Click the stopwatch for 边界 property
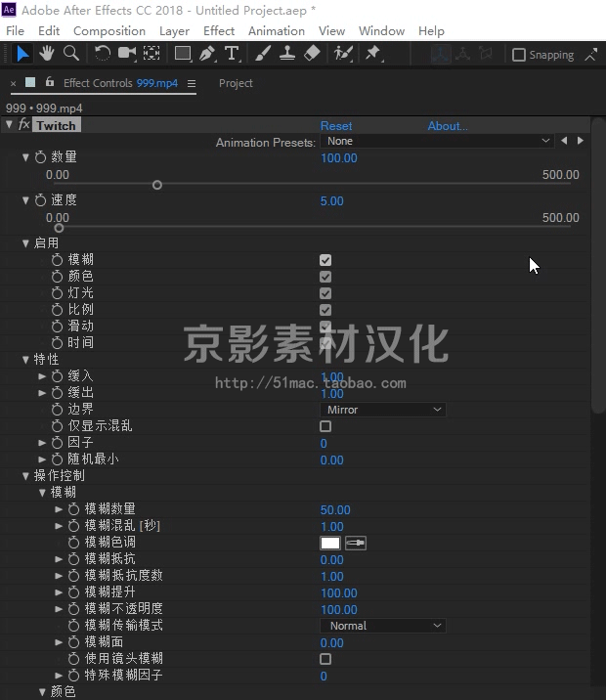The image size is (606, 700). pos(57,410)
